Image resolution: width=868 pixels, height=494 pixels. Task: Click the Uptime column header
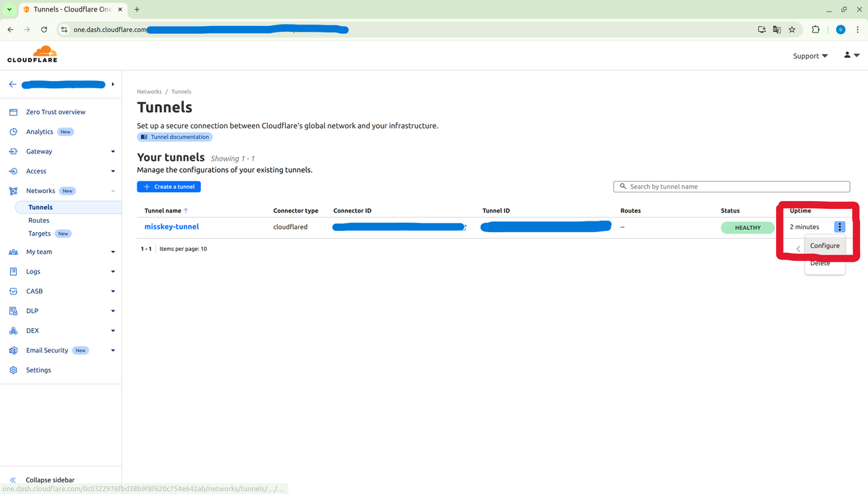[x=801, y=210]
